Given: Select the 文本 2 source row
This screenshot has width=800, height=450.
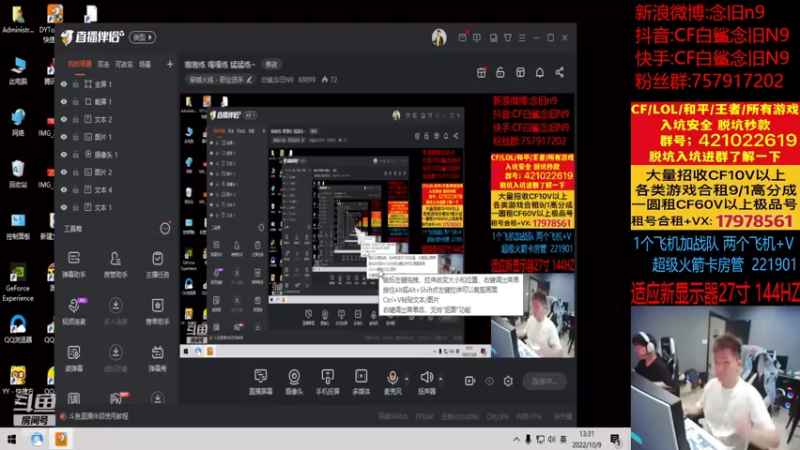Looking at the screenshot, I should click(116, 119).
